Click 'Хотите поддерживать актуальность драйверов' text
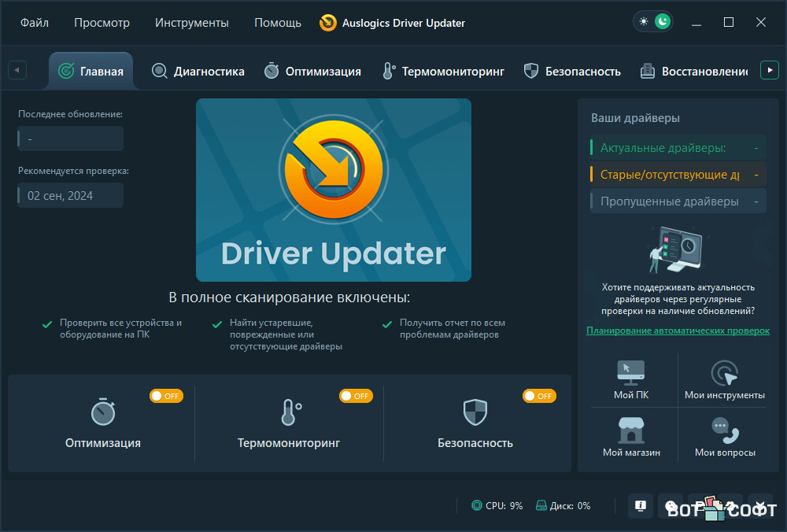 (x=678, y=299)
